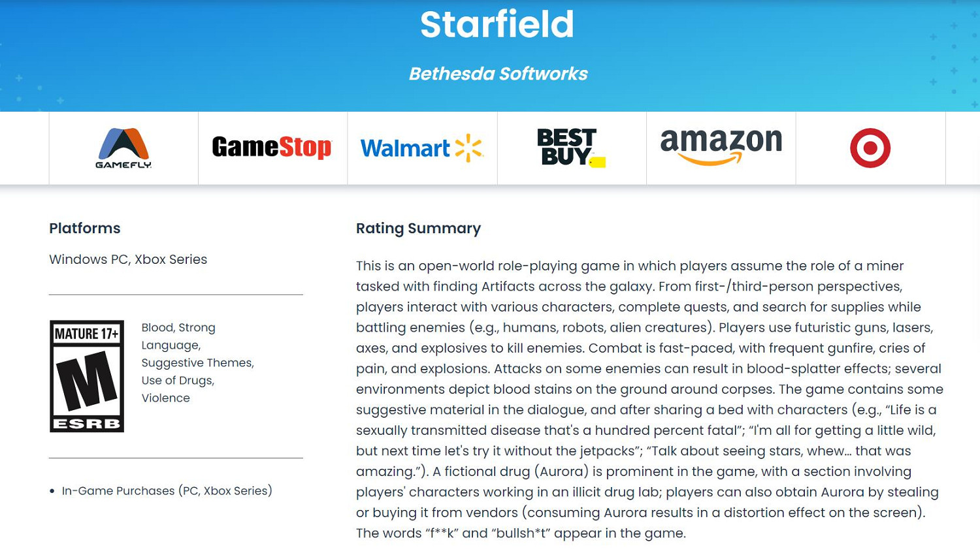Click the Suggestive Themes descriptor
The height and width of the screenshot is (557, 980).
[197, 363]
